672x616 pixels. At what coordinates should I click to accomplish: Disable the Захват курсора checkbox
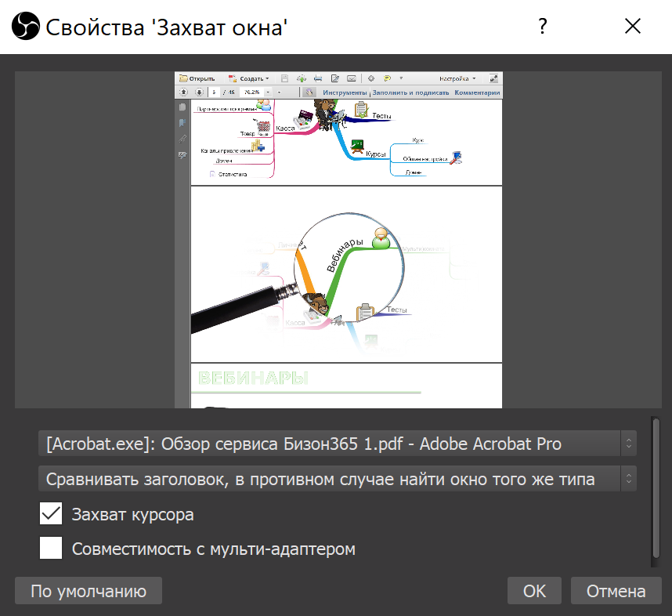tap(51, 515)
